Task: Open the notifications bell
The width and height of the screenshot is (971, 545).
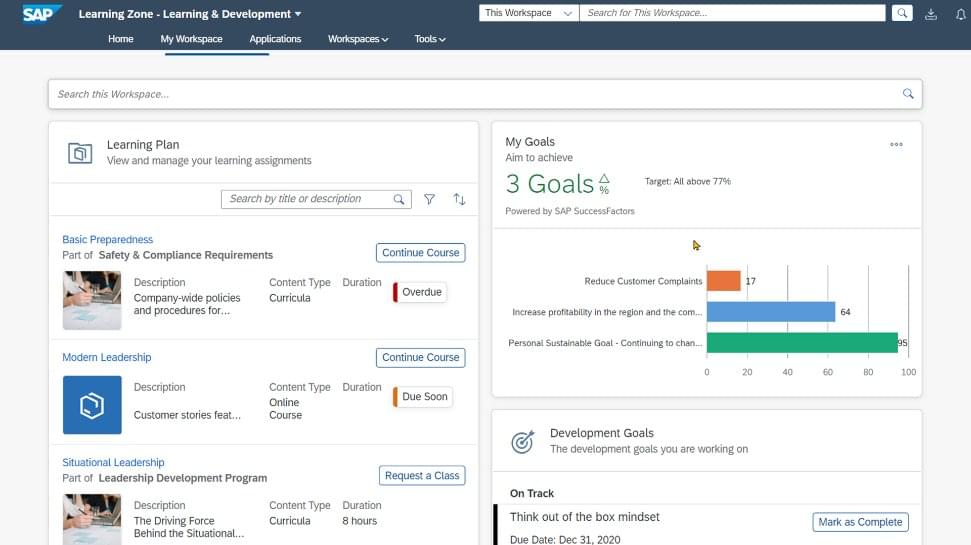Action: pyautogui.click(x=960, y=14)
